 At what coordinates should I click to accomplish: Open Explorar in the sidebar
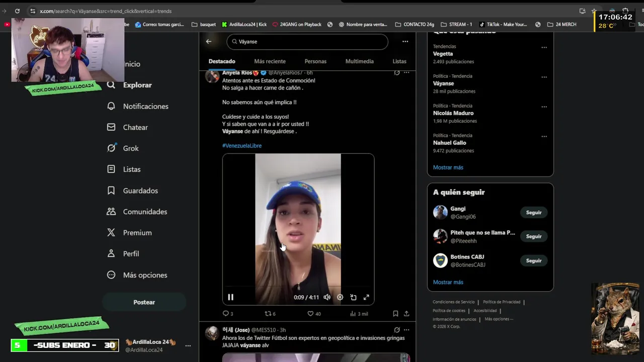click(x=129, y=85)
